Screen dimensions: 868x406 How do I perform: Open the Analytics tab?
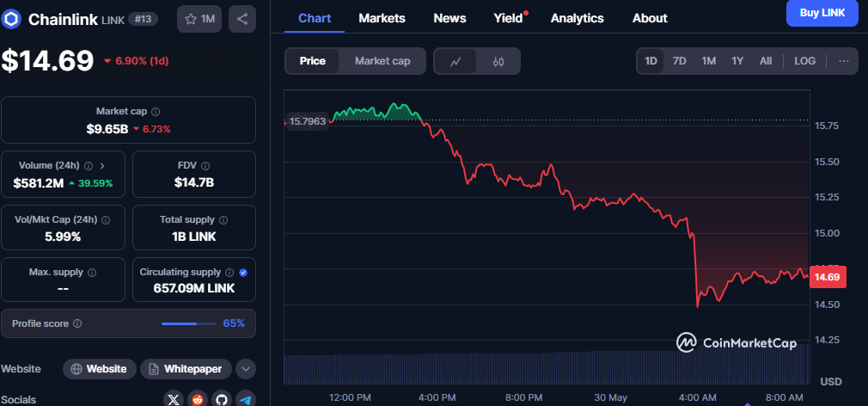click(577, 18)
